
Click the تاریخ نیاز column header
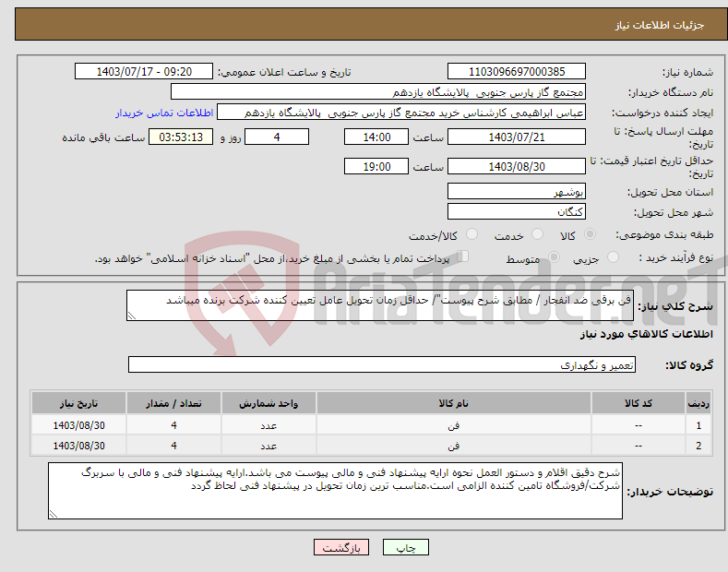(x=79, y=403)
